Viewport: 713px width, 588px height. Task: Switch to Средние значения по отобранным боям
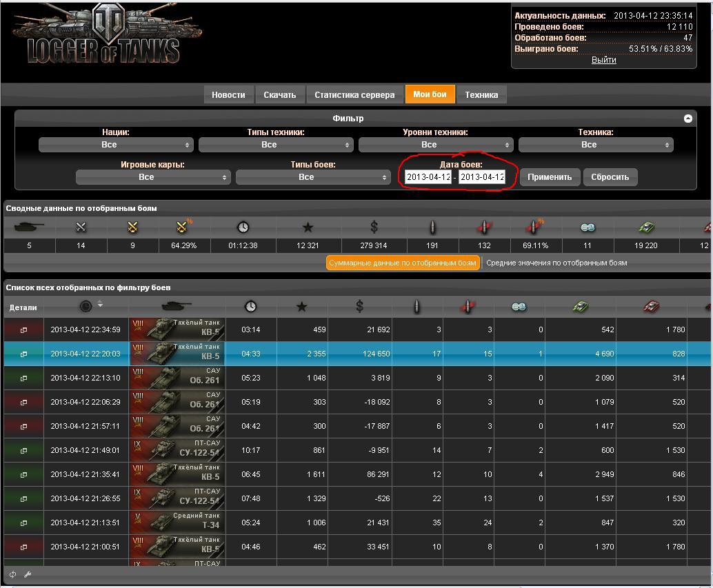[556, 263]
